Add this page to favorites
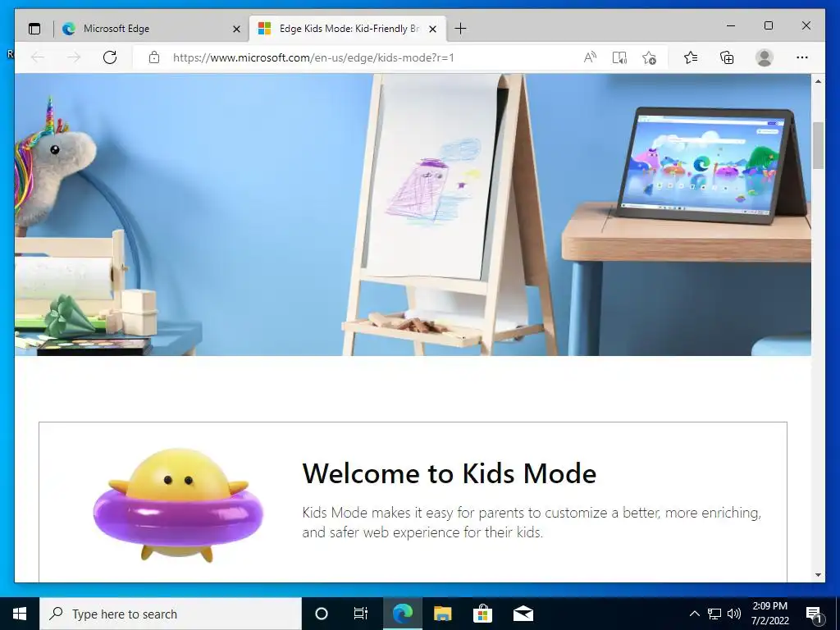 click(649, 57)
